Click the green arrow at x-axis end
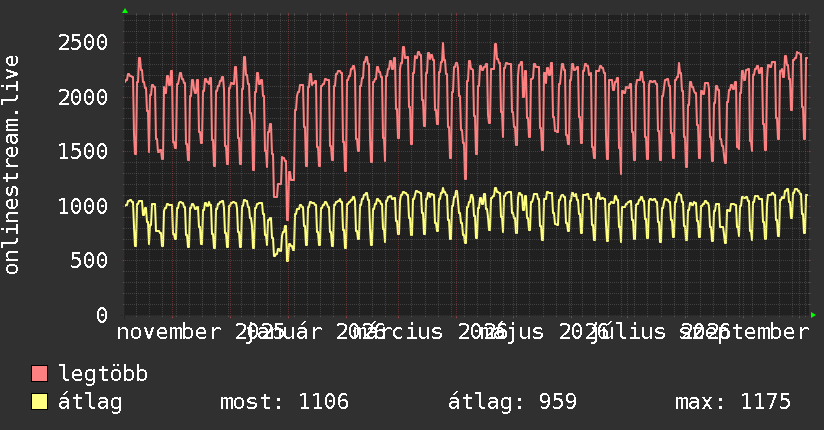Viewport: 824px width, 430px height. (x=813, y=315)
